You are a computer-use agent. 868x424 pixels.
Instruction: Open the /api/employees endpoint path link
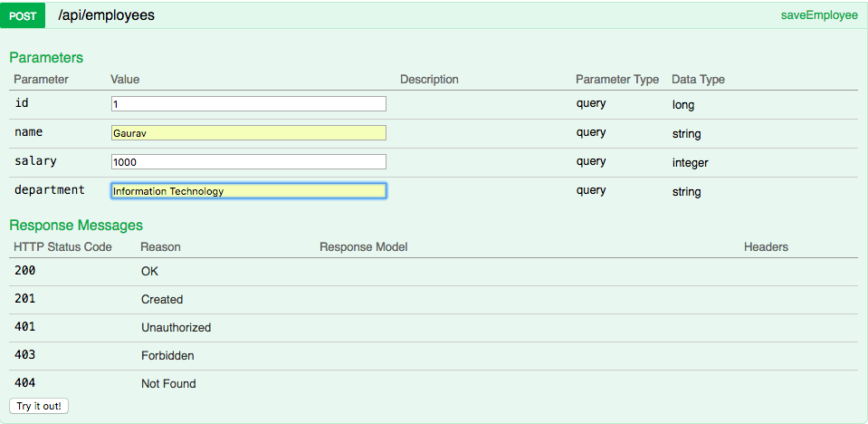[x=106, y=15]
